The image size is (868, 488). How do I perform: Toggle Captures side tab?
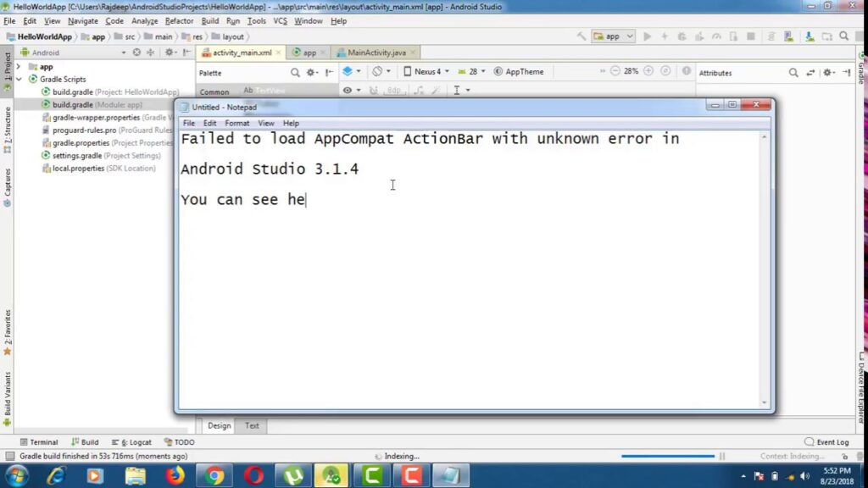click(7, 188)
